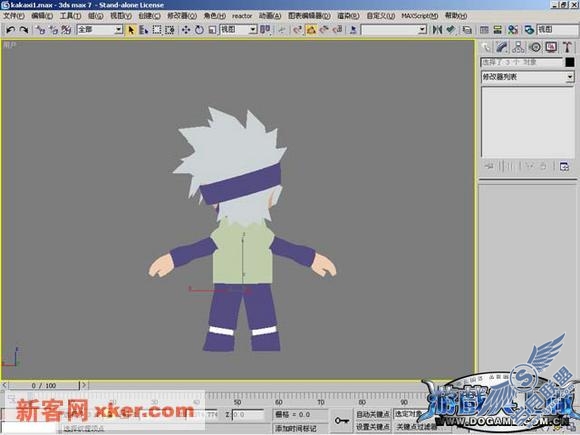This screenshot has height=435, width=580.
Task: Open the 编辑 menu
Action: [42, 16]
